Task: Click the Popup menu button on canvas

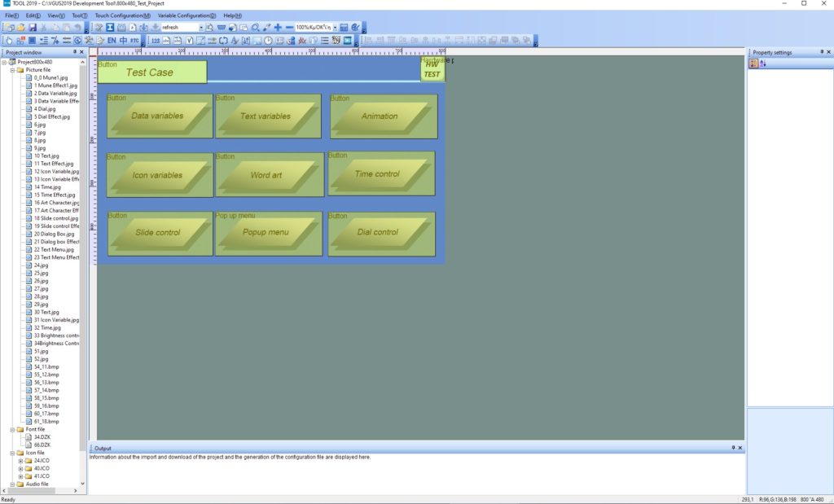Action: tap(266, 233)
